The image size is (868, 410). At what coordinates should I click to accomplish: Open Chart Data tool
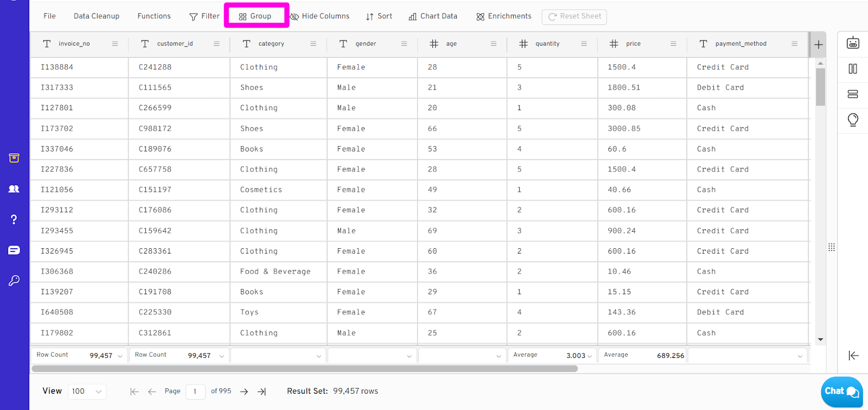coord(433,16)
